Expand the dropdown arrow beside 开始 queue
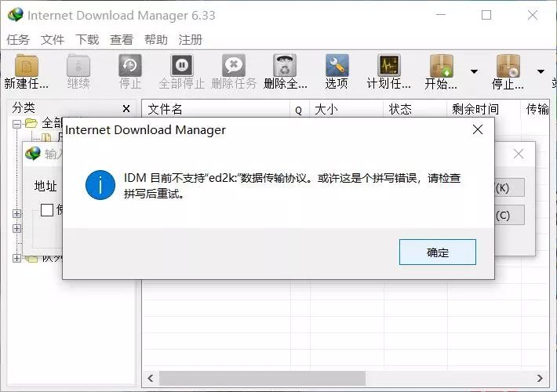Image resolution: width=557 pixels, height=392 pixels. 474,71
